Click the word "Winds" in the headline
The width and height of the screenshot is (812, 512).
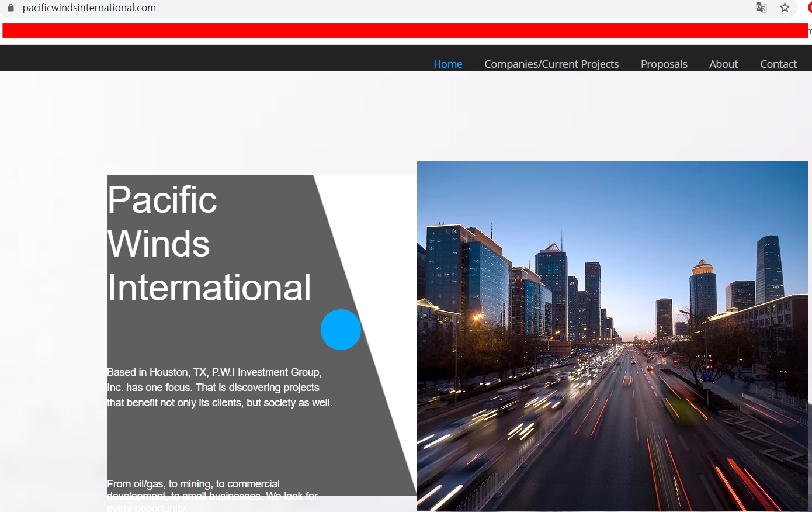coord(158,244)
